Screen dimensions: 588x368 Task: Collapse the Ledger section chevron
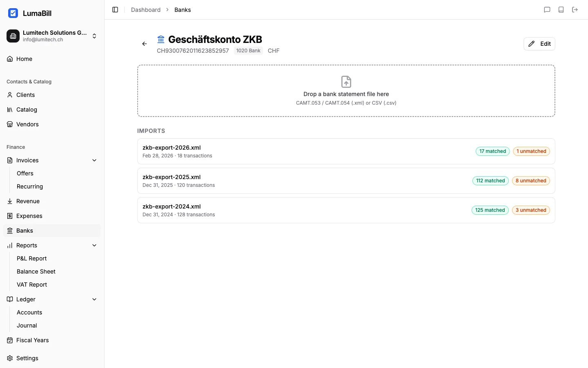pos(94,299)
